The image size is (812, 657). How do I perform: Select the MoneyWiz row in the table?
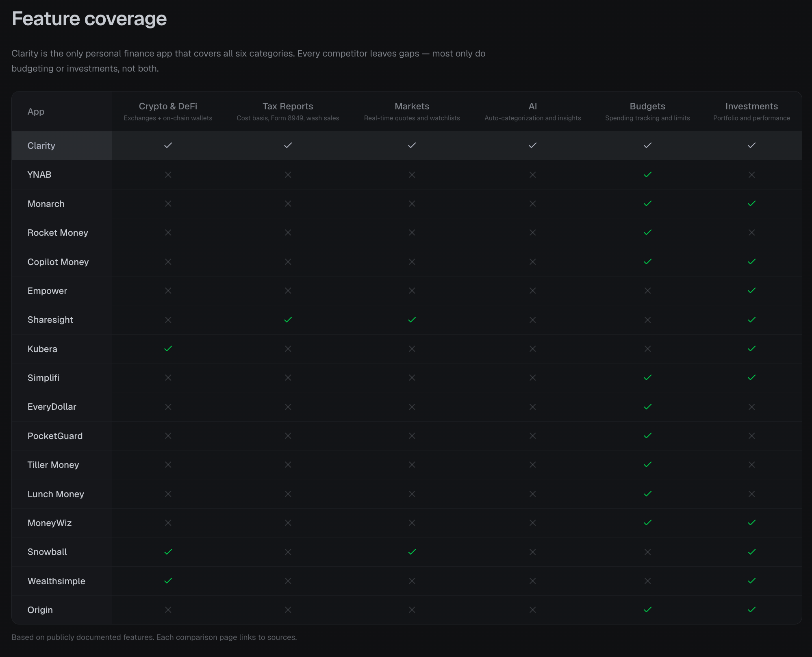50,523
